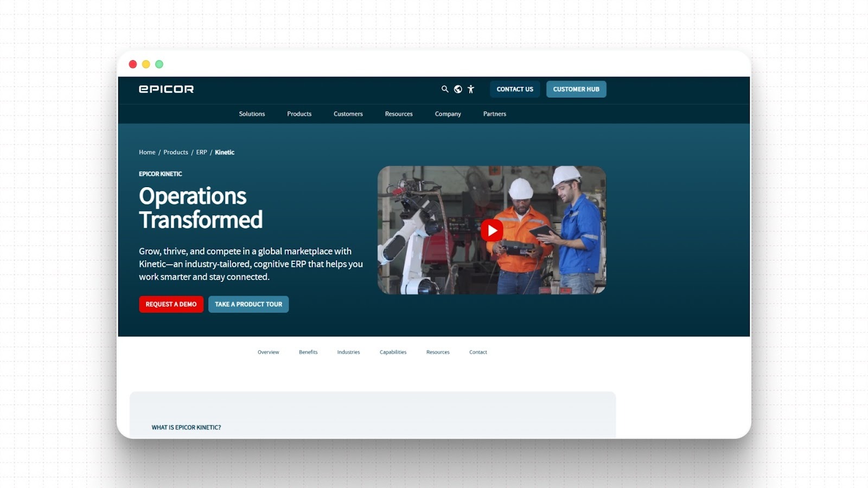
Task: Click the globe language icon
Action: 458,89
